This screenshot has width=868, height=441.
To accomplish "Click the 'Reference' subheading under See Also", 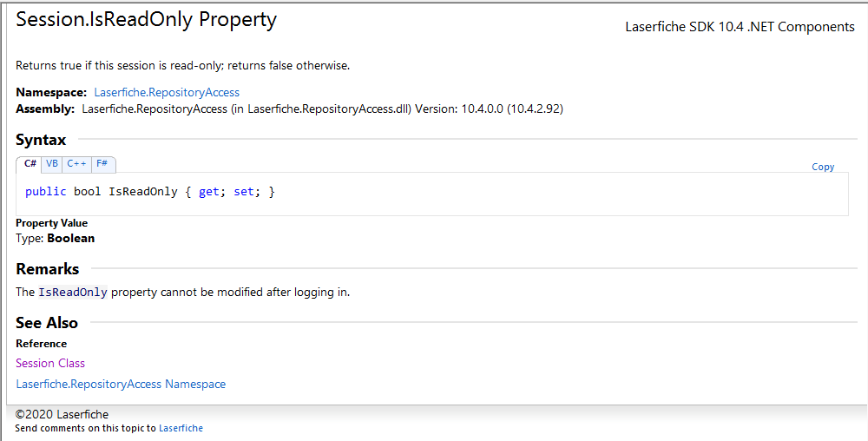I will pos(41,344).
